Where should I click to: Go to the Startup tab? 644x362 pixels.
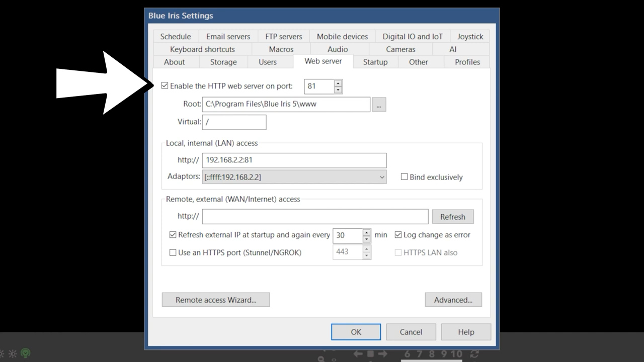pos(375,62)
